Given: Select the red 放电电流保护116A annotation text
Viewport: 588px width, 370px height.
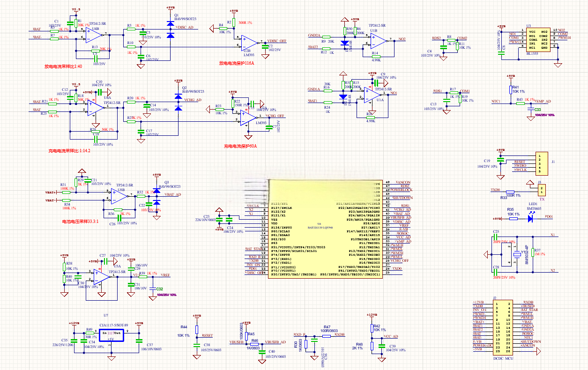Looking at the screenshot, I should click(236, 63).
